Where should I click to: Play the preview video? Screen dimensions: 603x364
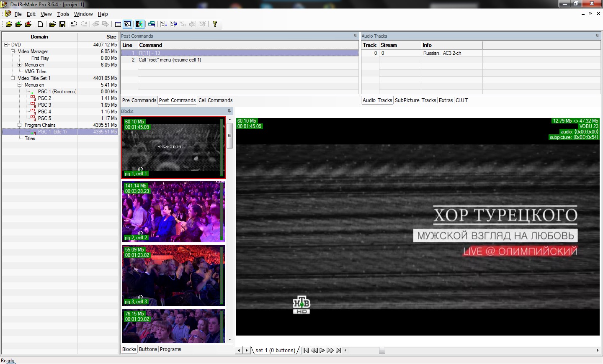pos(322,351)
